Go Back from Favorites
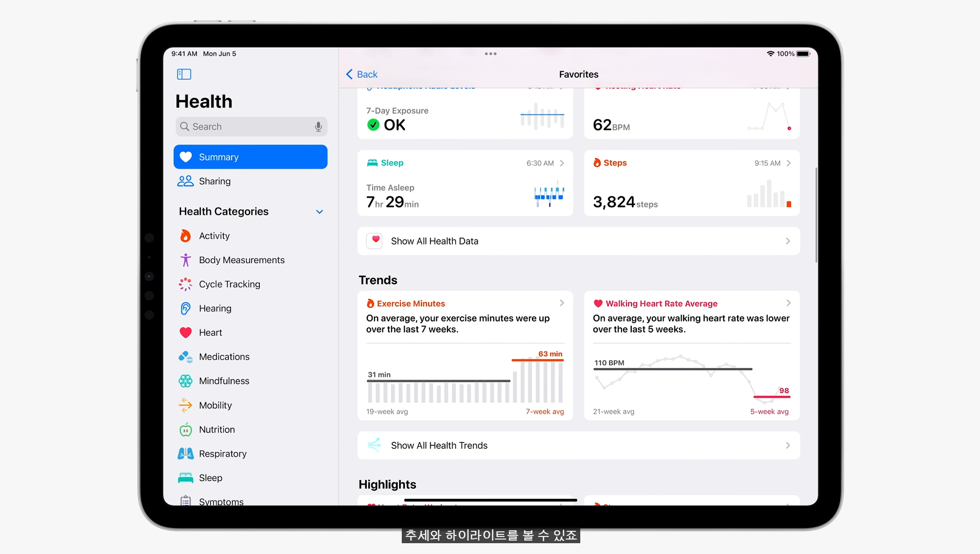This screenshot has height=554, width=980. tap(362, 74)
